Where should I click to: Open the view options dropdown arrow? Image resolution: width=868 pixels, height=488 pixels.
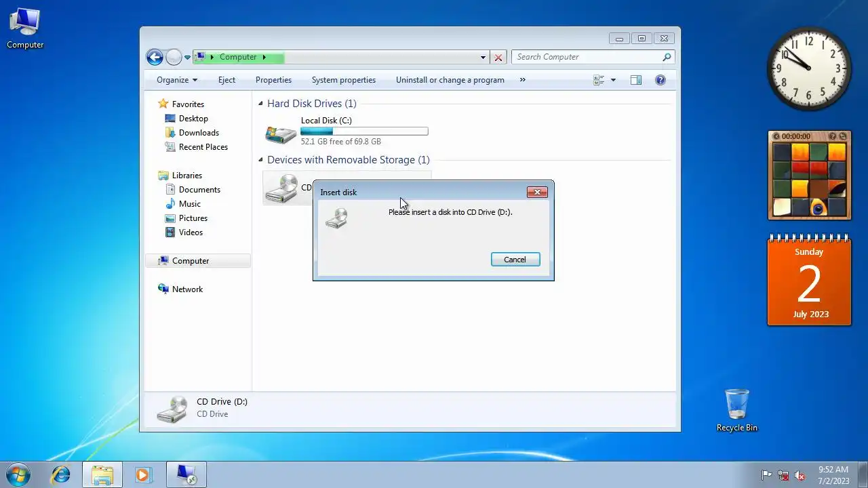click(614, 80)
